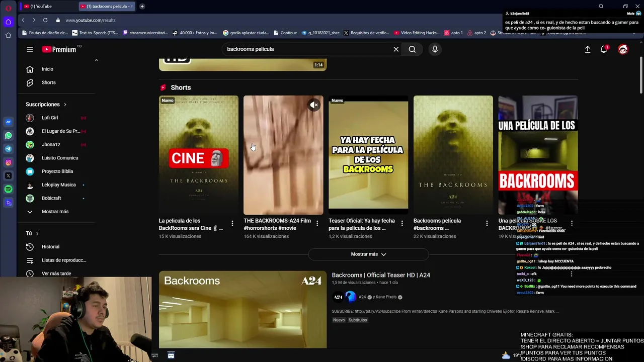The width and height of the screenshot is (644, 362).
Task: Open X (Twitter) in the Opera sidebar
Action: click(8, 176)
